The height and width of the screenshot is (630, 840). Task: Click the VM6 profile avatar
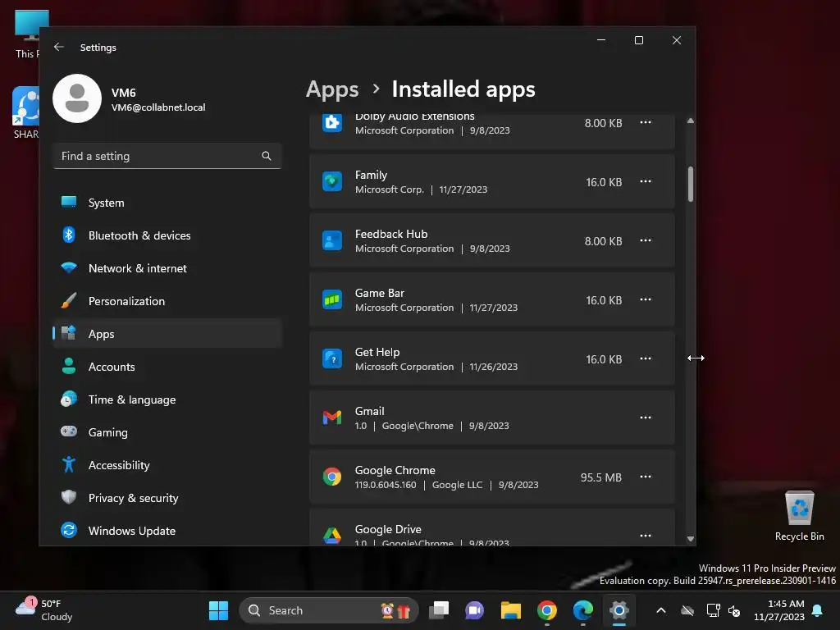77,98
